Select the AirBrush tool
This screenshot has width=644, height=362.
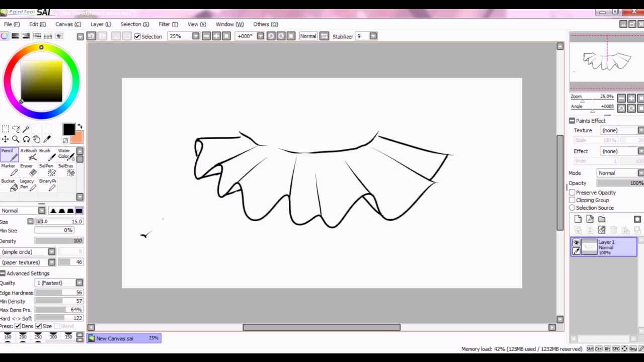pyautogui.click(x=28, y=155)
